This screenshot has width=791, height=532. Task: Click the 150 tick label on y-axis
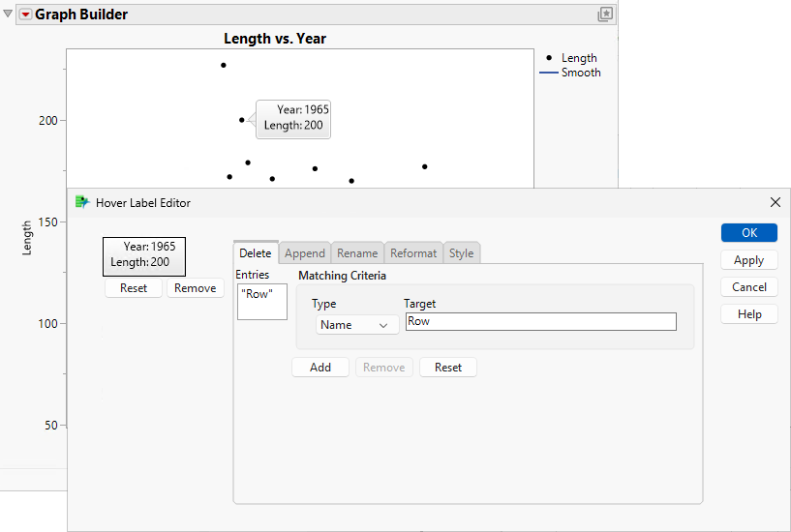pos(48,222)
